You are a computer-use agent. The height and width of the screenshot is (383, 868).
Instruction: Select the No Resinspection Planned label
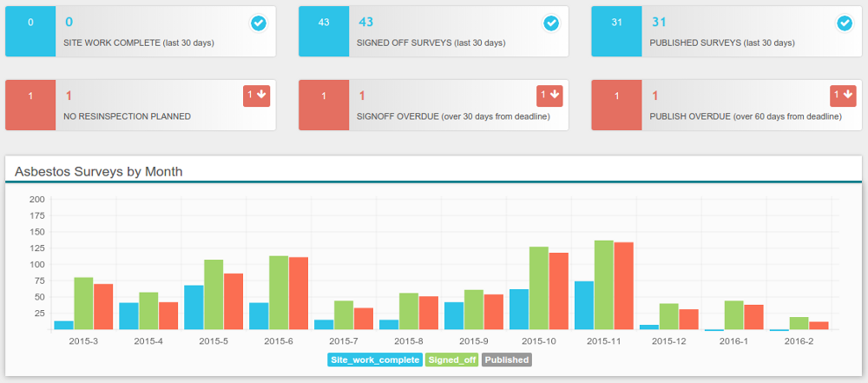(x=127, y=116)
